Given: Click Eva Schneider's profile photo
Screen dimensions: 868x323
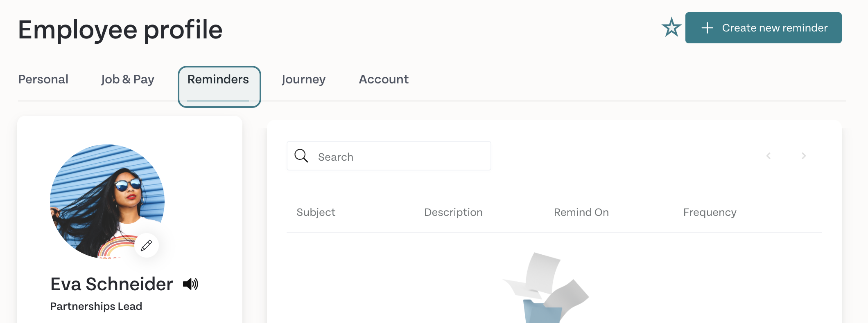Looking at the screenshot, I should 107,201.
